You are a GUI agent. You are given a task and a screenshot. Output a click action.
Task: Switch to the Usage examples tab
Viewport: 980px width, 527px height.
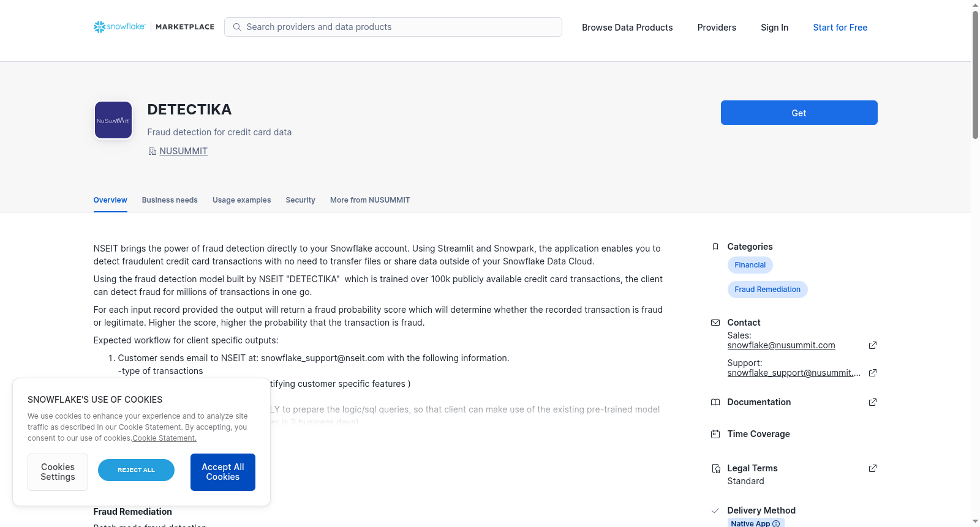241,200
